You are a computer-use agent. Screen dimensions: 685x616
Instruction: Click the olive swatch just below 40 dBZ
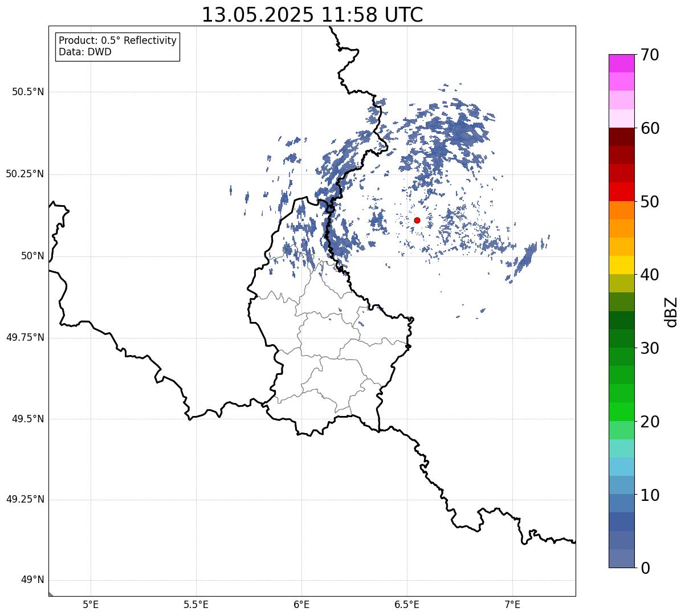[621, 284]
